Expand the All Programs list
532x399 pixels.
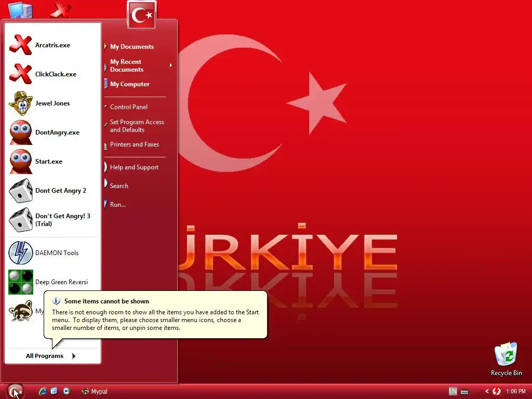coord(51,356)
